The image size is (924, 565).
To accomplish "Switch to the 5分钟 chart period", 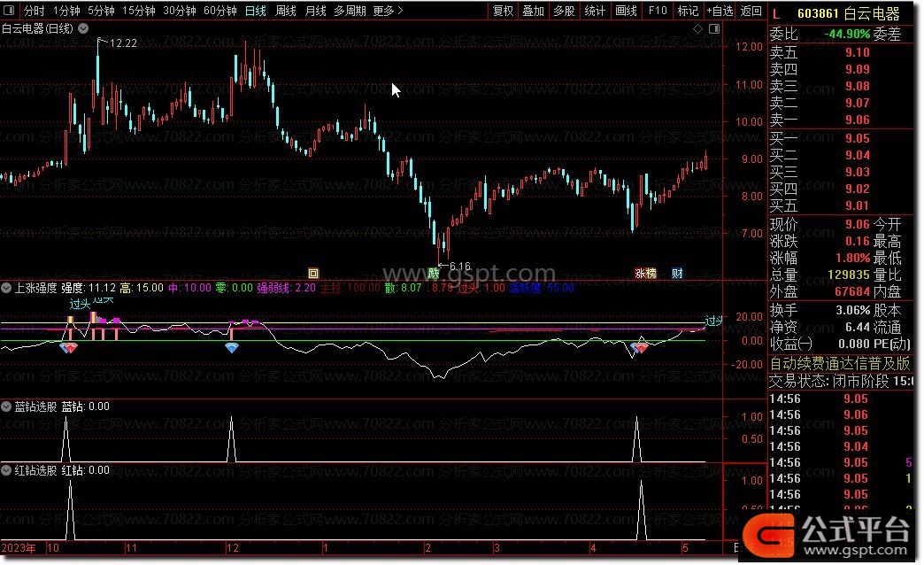I will click(102, 11).
